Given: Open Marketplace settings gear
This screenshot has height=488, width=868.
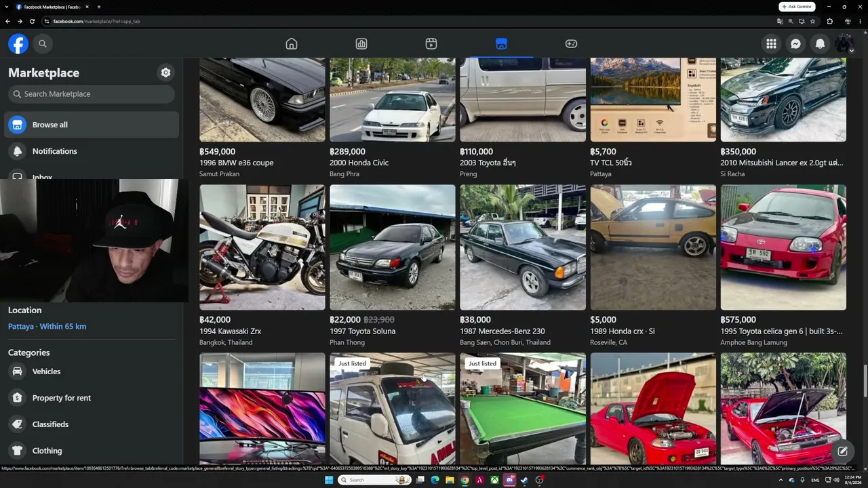Looking at the screenshot, I should [165, 73].
